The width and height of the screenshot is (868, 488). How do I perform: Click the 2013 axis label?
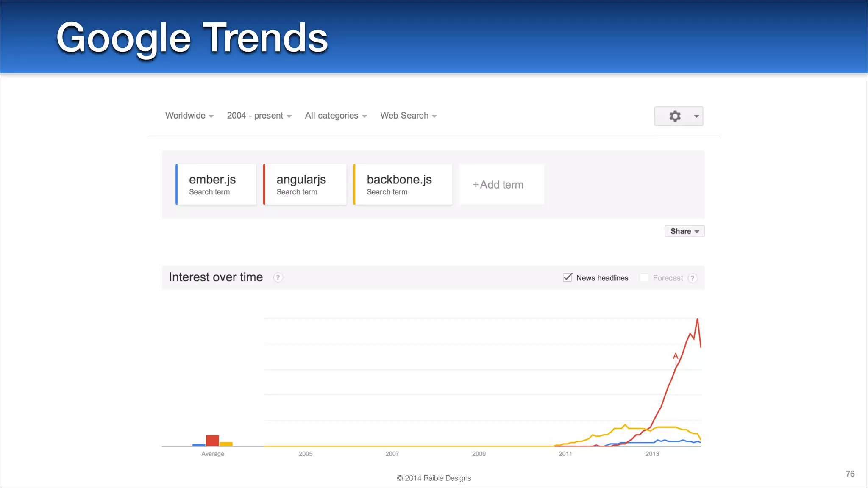pyautogui.click(x=652, y=454)
